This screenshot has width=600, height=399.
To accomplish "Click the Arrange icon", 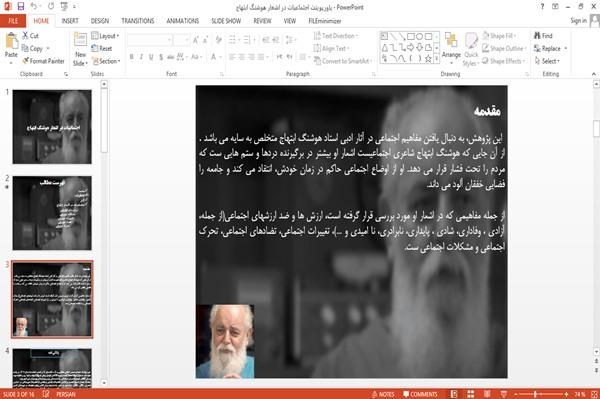I will pos(452,46).
